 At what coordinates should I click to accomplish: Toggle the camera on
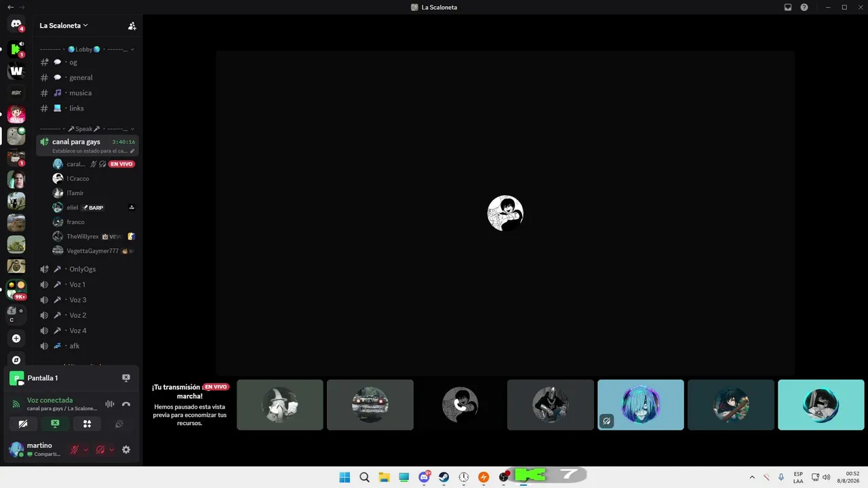click(23, 424)
